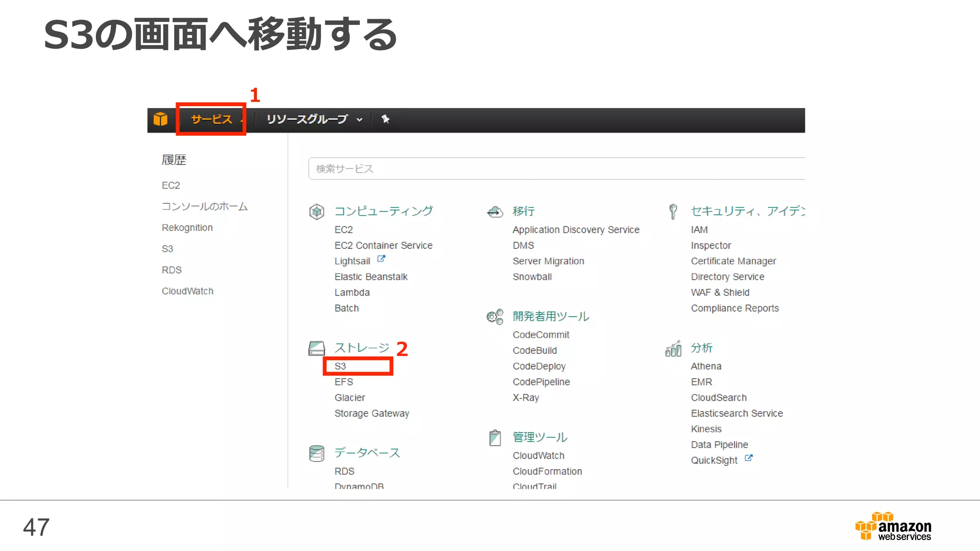Open CloudSearch
This screenshot has height=551, width=980.
click(x=719, y=398)
